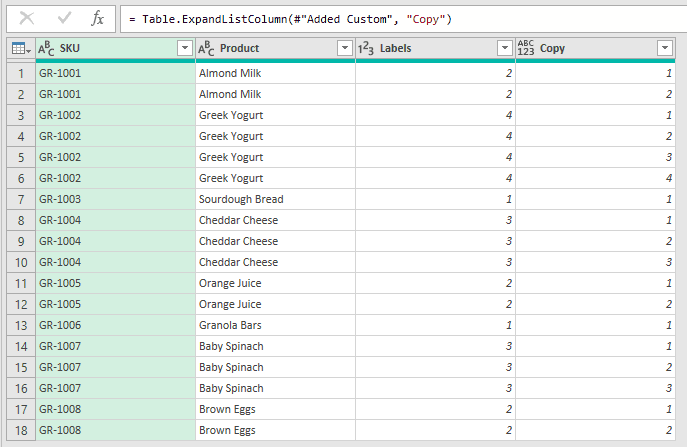Click the Sourdough Bread cell

click(275, 199)
